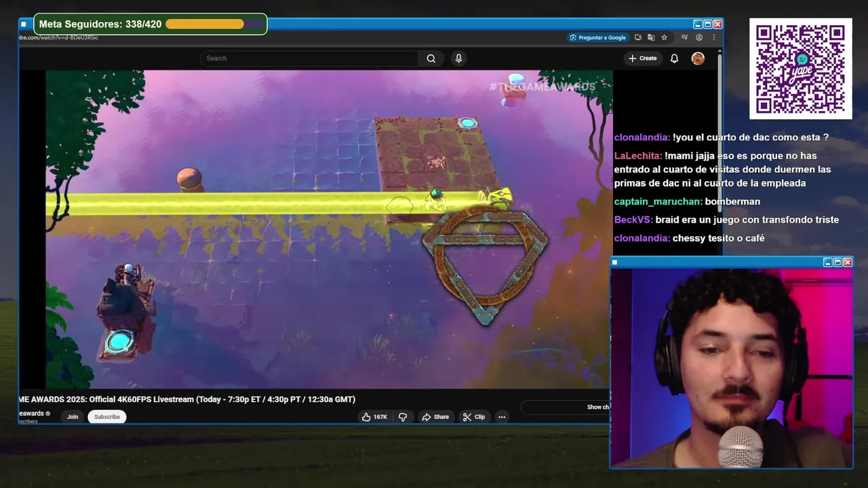Click the 'bomberman' chat message

pyautogui.click(x=732, y=201)
